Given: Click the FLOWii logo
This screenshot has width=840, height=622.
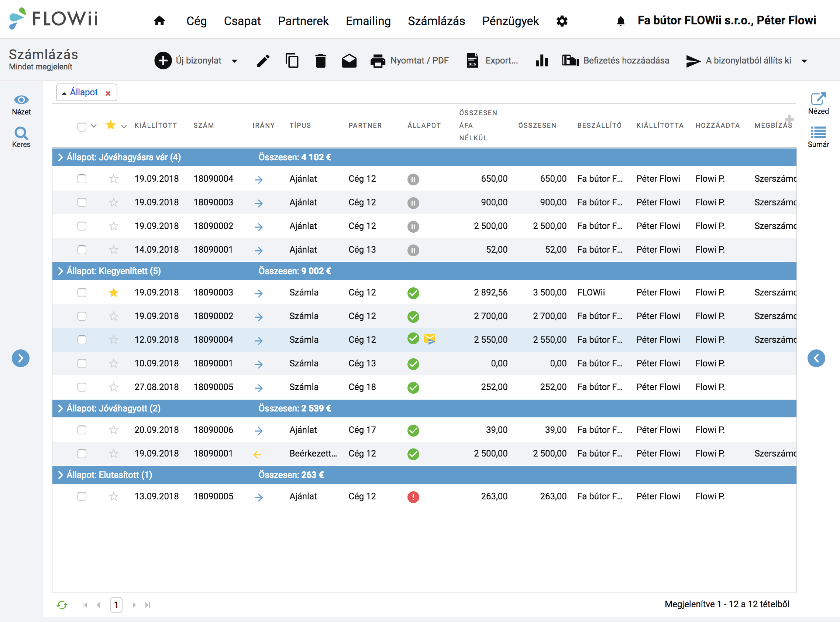Looking at the screenshot, I should pos(54,19).
